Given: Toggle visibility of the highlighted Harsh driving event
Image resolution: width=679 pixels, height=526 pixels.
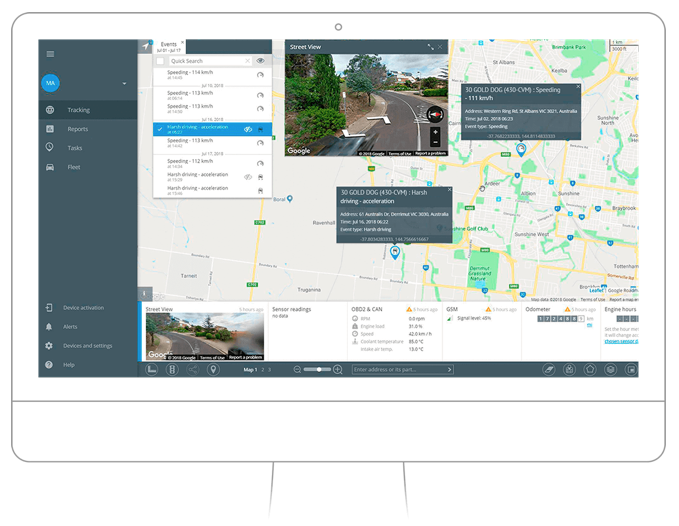Looking at the screenshot, I should click(248, 129).
